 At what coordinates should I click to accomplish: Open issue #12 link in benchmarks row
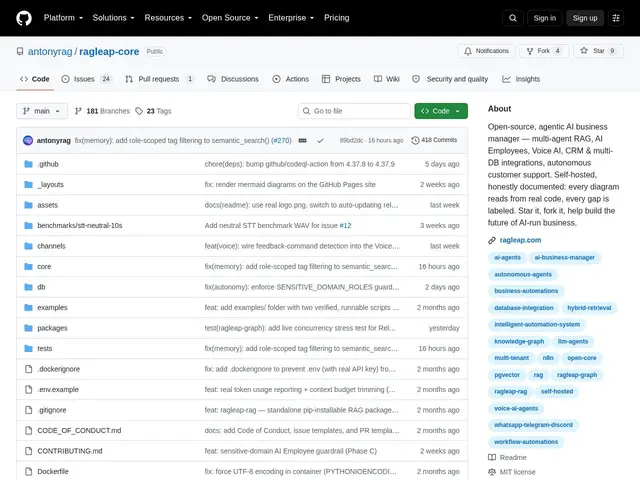345,225
